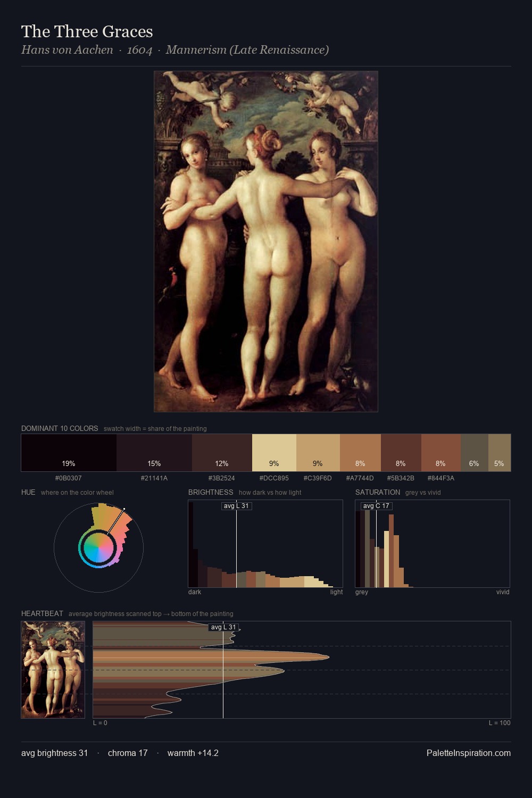Click the L = 0 axis label
Screen dimensions: 532x798
tap(100, 723)
